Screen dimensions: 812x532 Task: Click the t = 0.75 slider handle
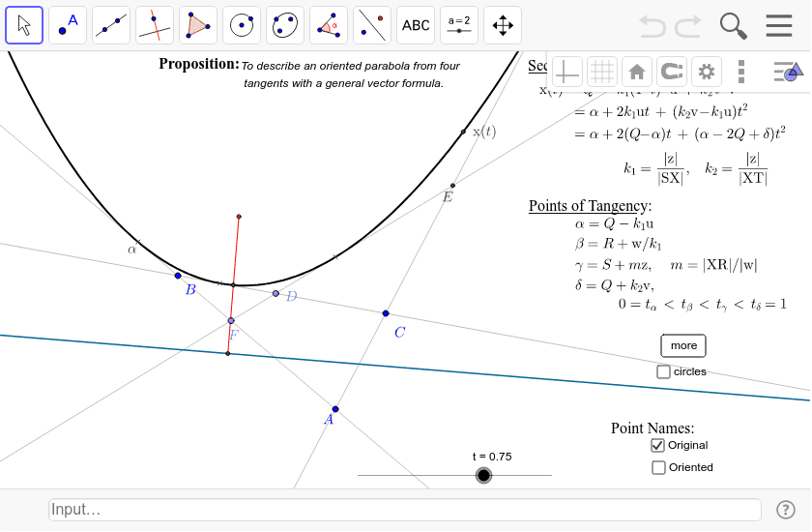point(483,475)
